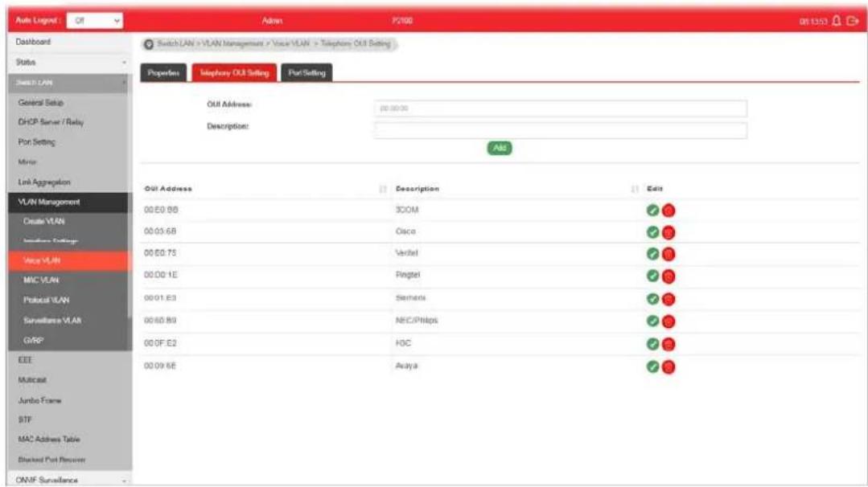
Task: Click the green Add button
Action: pyautogui.click(x=500, y=148)
